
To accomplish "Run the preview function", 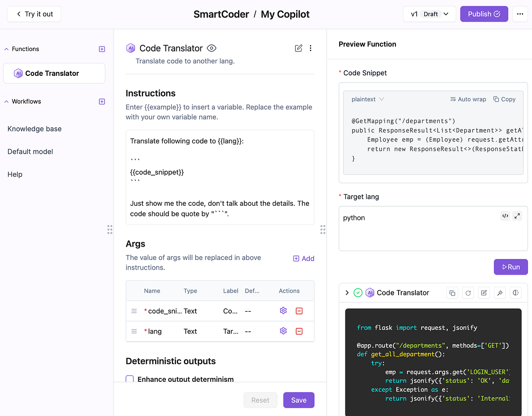I will [510, 267].
